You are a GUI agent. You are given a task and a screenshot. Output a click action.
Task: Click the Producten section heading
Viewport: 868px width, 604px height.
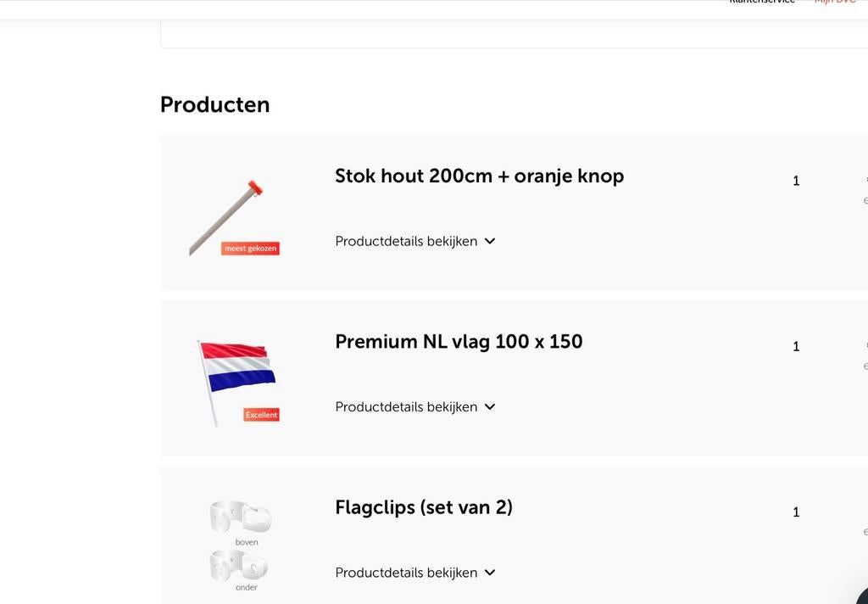[x=214, y=103]
